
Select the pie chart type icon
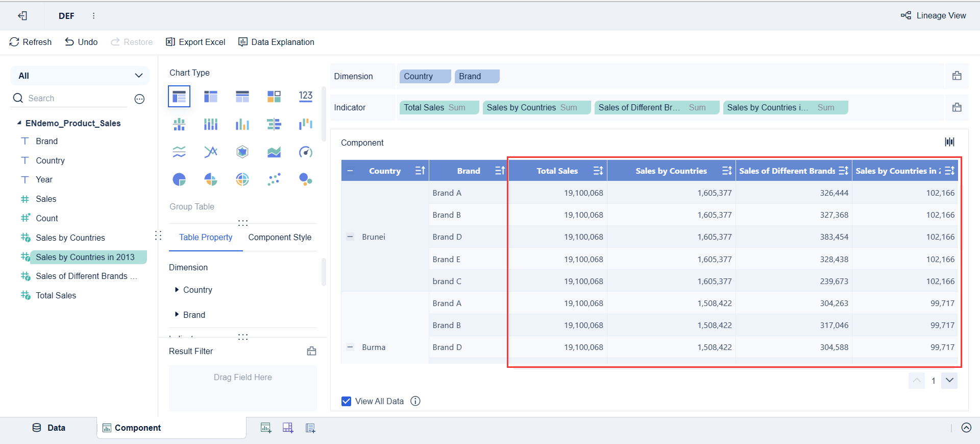point(179,179)
